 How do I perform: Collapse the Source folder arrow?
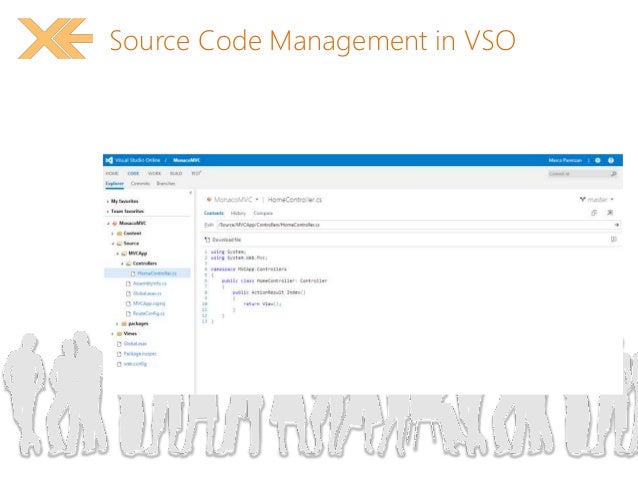(113, 243)
